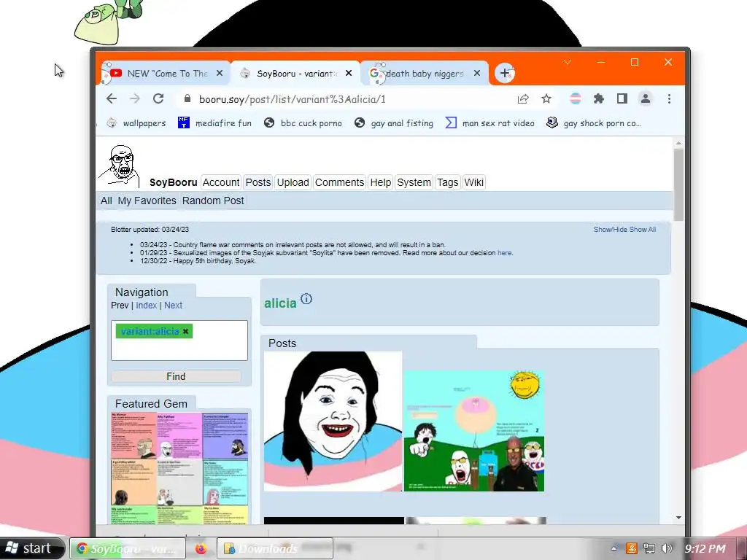Open the striped flag extension icon
This screenshot has height=560, width=747.
(576, 98)
